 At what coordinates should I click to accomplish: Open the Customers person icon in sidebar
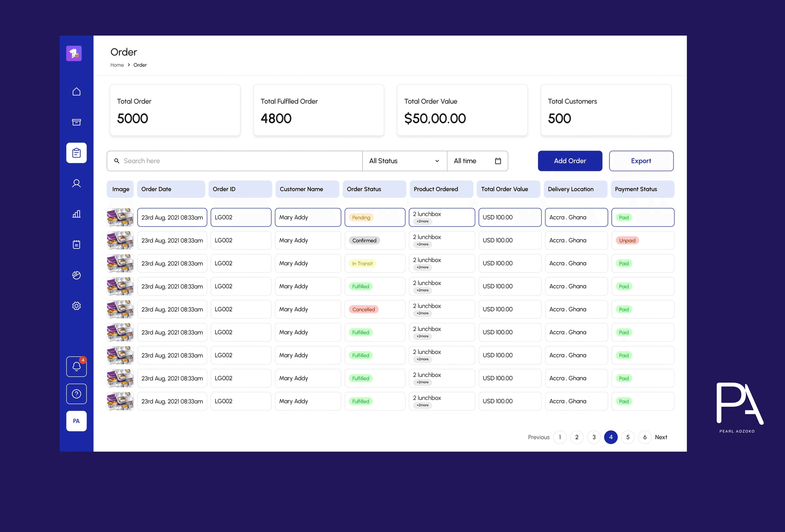76,183
